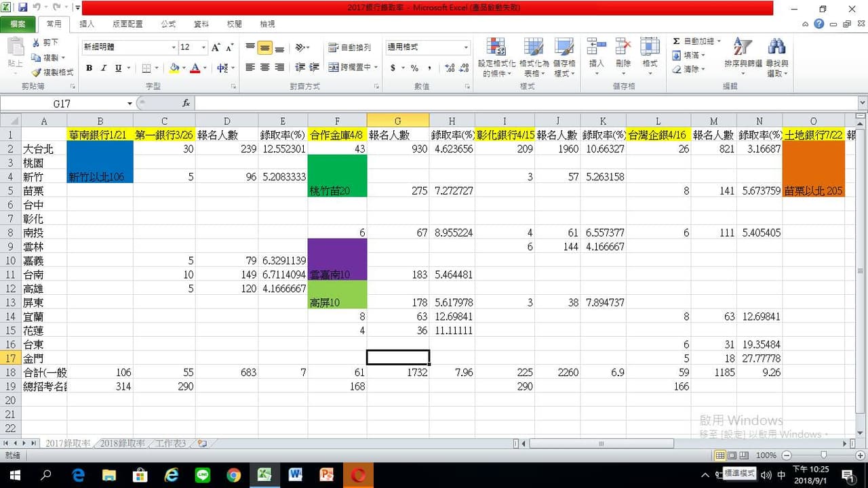Open the font name dropdown (新細明體)
Image resolution: width=868 pixels, height=488 pixels.
point(173,47)
